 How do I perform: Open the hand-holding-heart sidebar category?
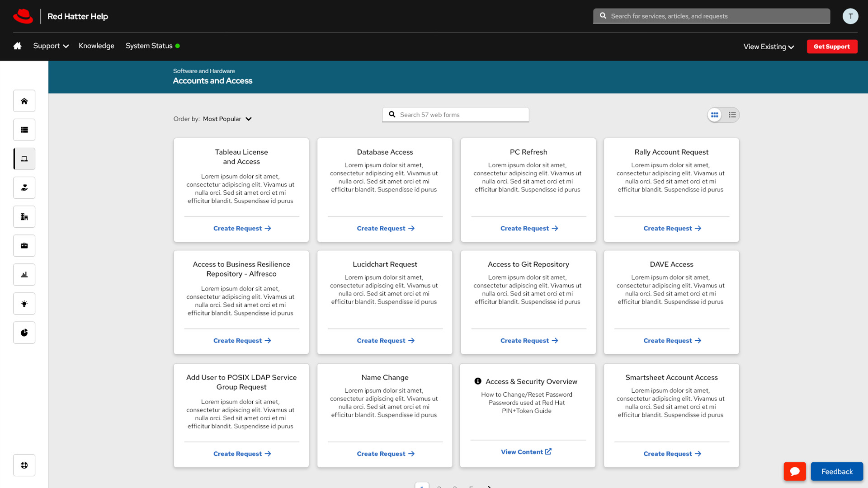(24, 188)
